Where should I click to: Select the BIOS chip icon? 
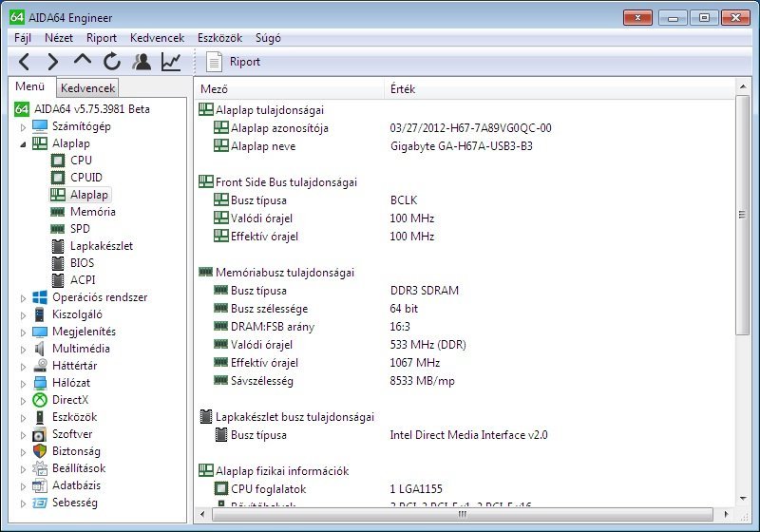[x=58, y=263]
